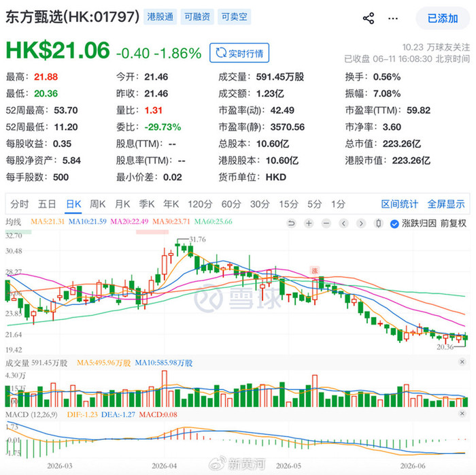Select the 年K chart tab
The width and height of the screenshot is (476, 475).
171,204
